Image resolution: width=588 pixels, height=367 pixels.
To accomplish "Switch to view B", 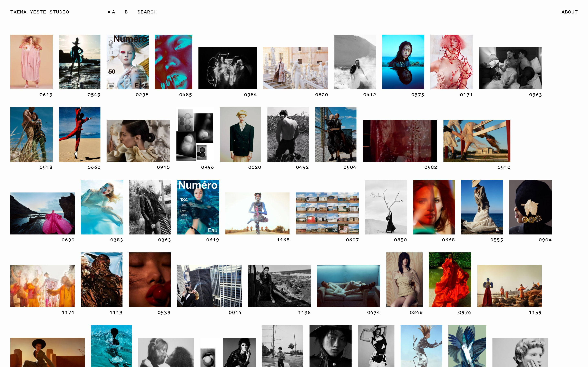I will 126,12.
